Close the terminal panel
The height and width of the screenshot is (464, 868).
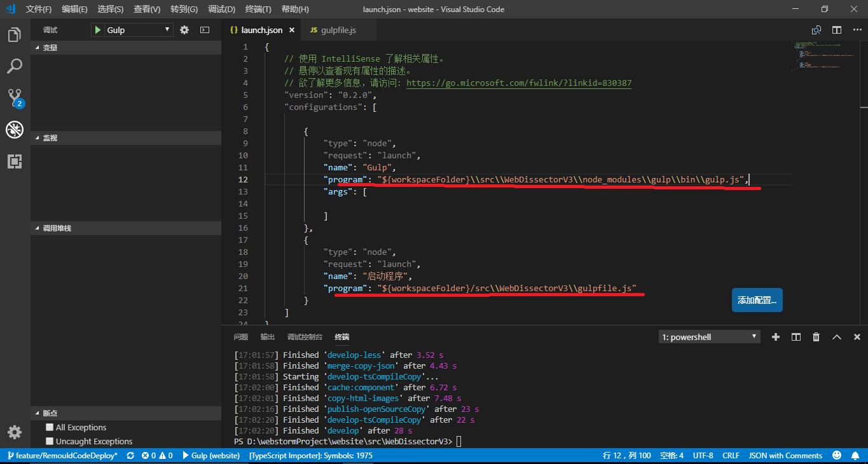pos(857,337)
